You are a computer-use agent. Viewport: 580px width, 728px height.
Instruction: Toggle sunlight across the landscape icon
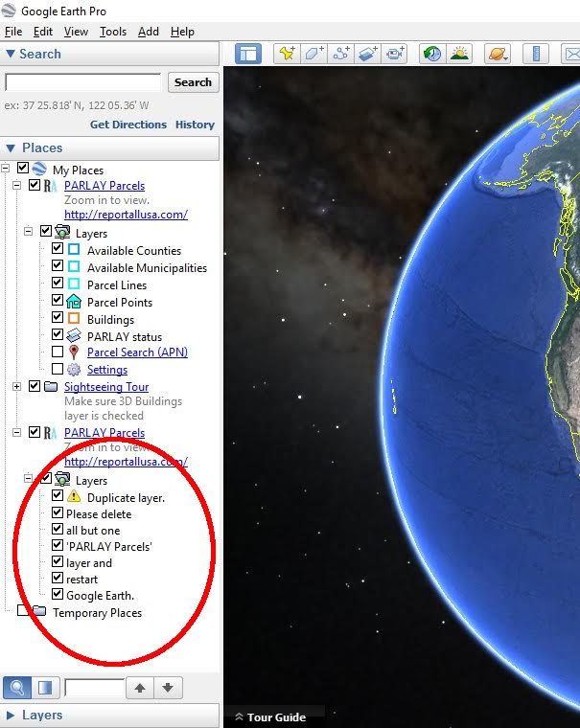click(x=459, y=54)
